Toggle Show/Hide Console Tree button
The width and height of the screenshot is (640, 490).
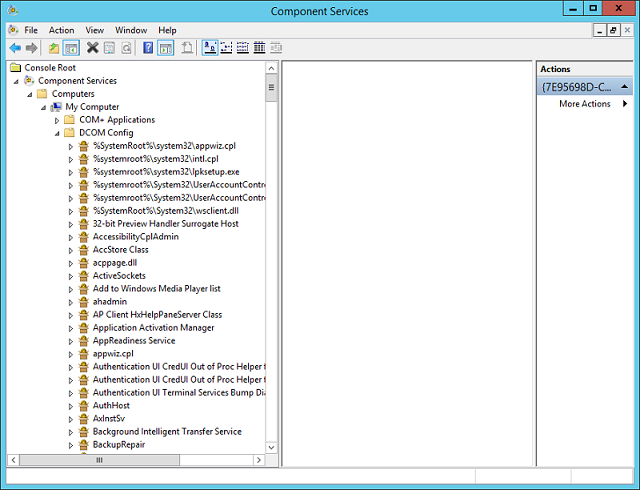coord(71,47)
